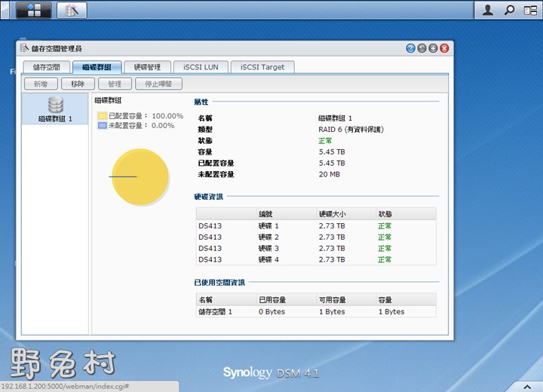This screenshot has height=392, width=543.
Task: Click the 0.00% unallocated percentage text
Action: 163,125
